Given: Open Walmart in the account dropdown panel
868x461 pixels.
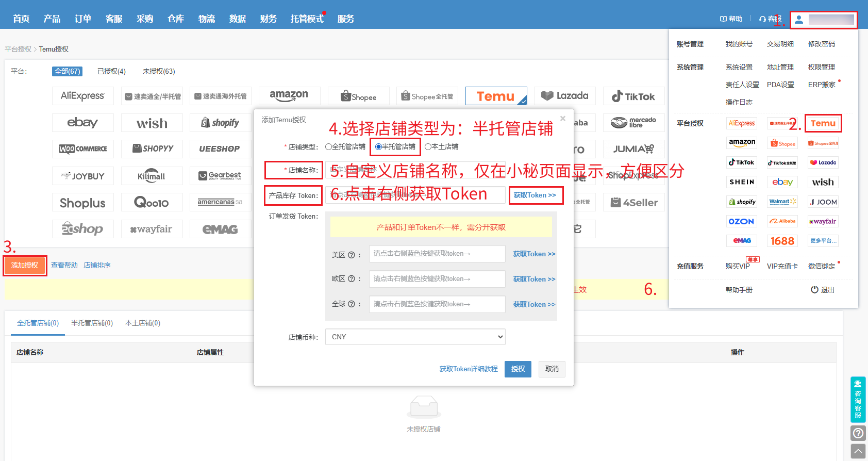Looking at the screenshot, I should tap(782, 202).
